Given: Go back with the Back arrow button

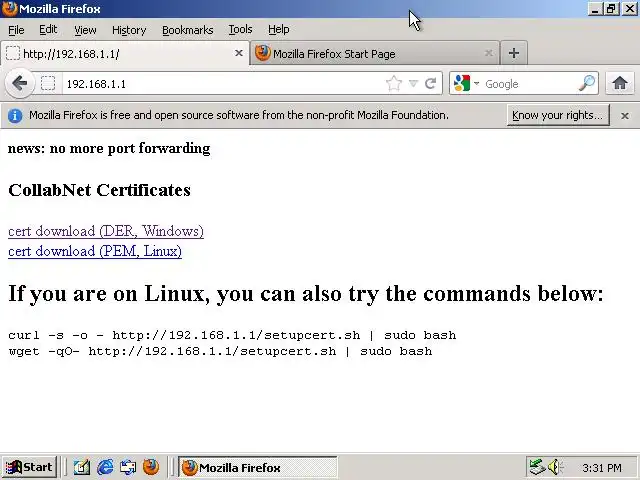Looking at the screenshot, I should 19,84.
